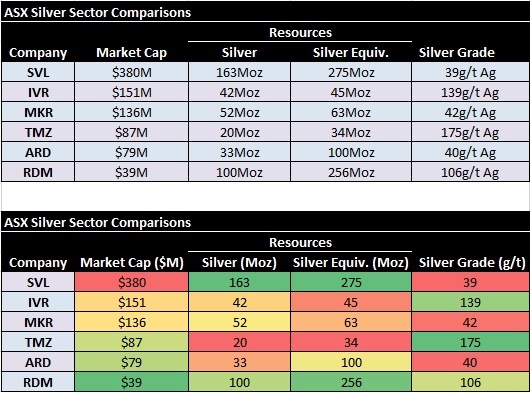Select the 100Moz silver cell for RDM

click(239, 172)
